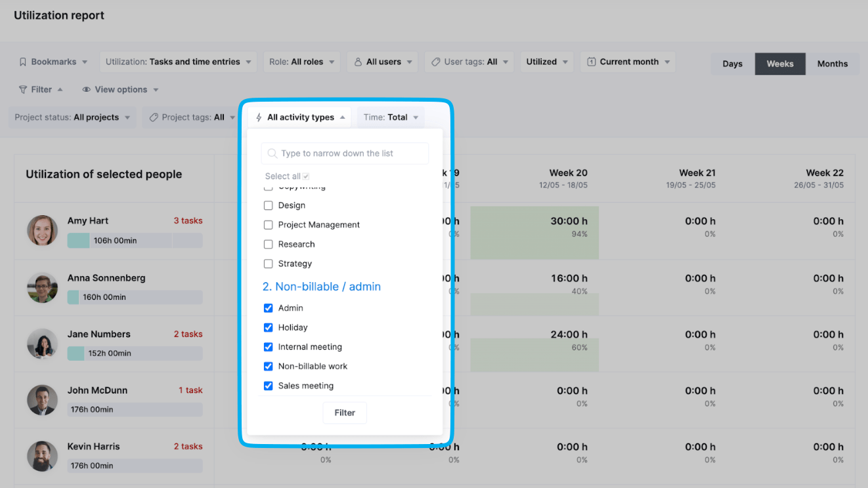Uncheck the Internal meeting checkbox
868x488 pixels.
[x=268, y=347]
